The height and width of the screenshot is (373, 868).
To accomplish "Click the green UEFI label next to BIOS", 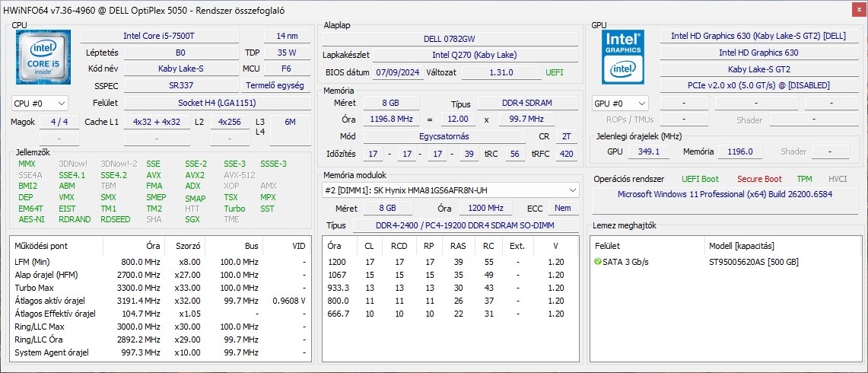I will point(555,72).
